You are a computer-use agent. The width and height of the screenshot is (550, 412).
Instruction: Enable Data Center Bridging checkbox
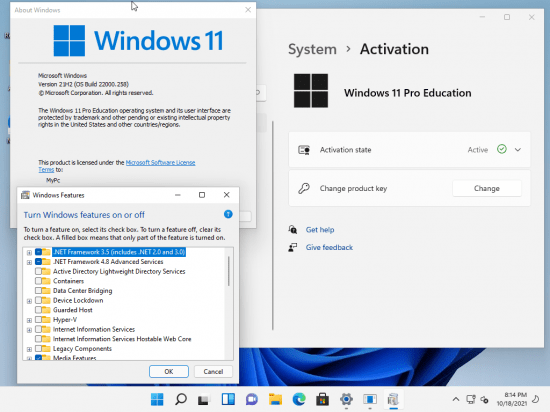tap(38, 291)
